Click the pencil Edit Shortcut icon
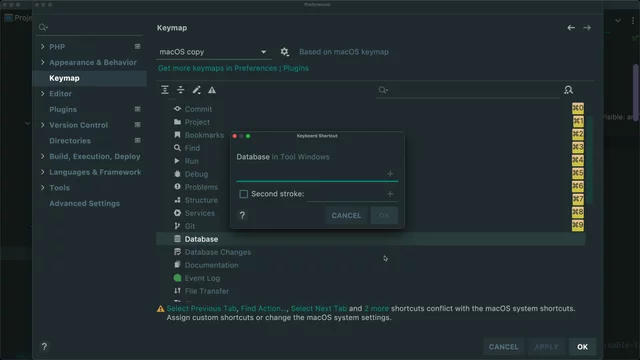Screen dimensions: 640x360 pyautogui.click(x=196, y=90)
